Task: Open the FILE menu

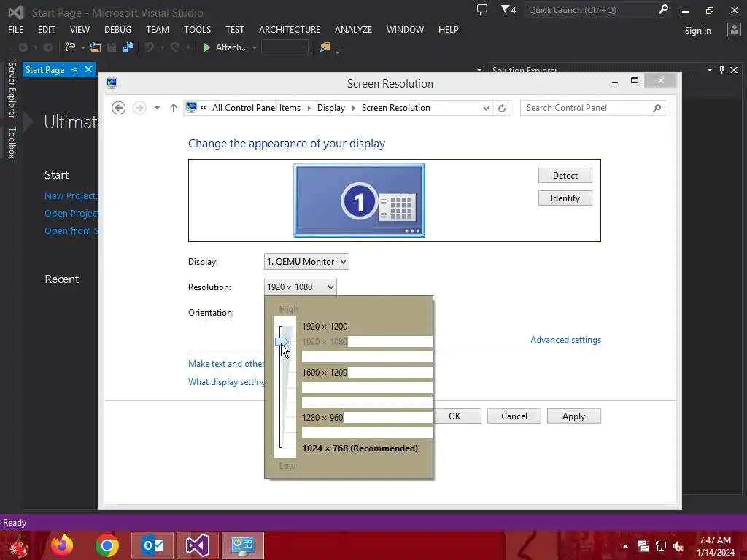Action: pyautogui.click(x=16, y=29)
